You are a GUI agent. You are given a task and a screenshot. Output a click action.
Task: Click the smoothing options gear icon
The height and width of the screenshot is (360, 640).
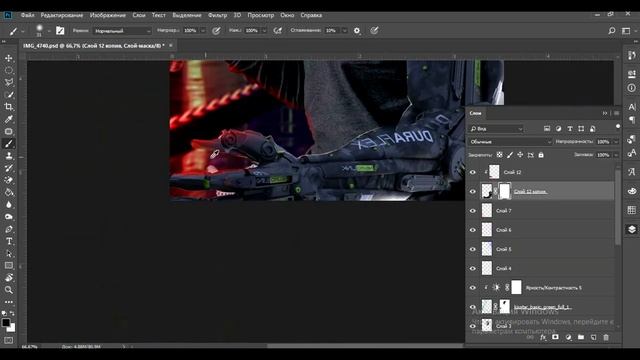click(357, 31)
